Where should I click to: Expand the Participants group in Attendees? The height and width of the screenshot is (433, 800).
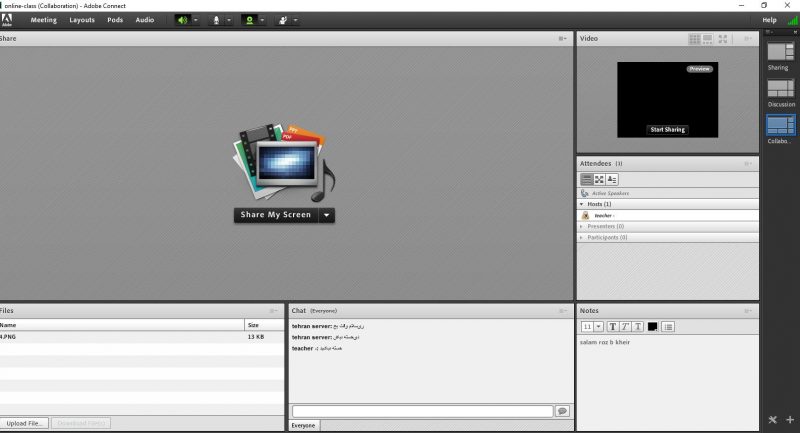[x=583, y=237]
